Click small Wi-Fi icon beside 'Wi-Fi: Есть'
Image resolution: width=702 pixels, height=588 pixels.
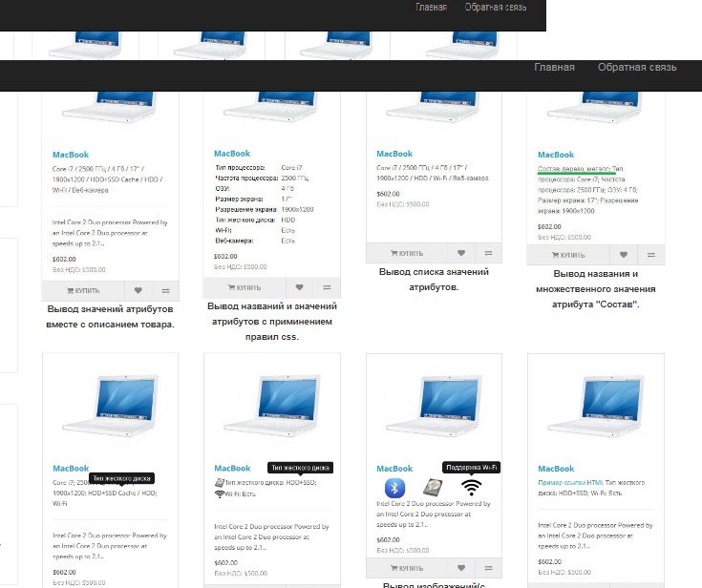click(220, 494)
